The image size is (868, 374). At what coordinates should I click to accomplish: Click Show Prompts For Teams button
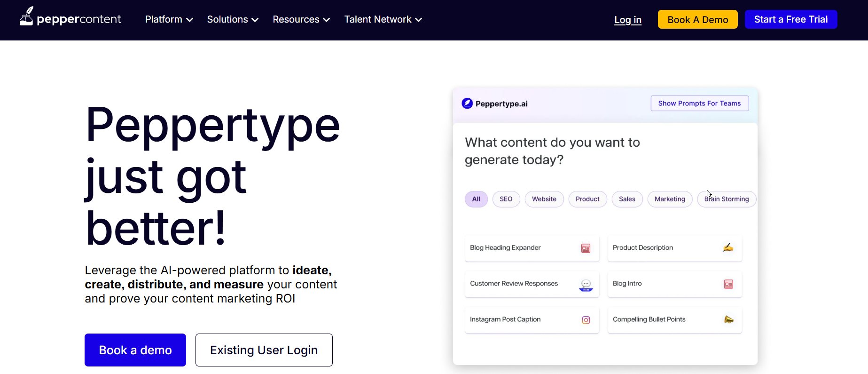tap(700, 103)
